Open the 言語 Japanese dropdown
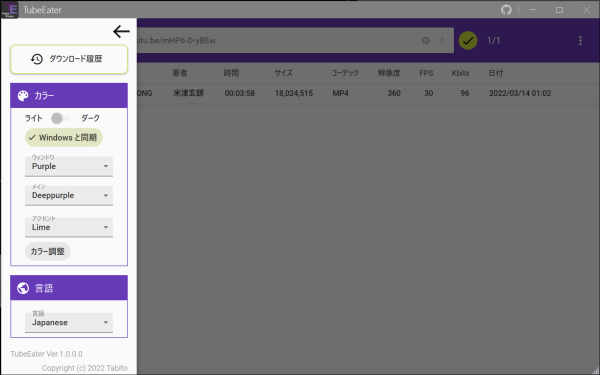The width and height of the screenshot is (600, 375). pos(69,322)
